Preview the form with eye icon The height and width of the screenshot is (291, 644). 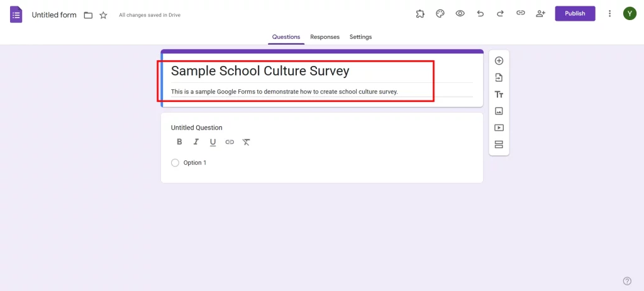460,14
